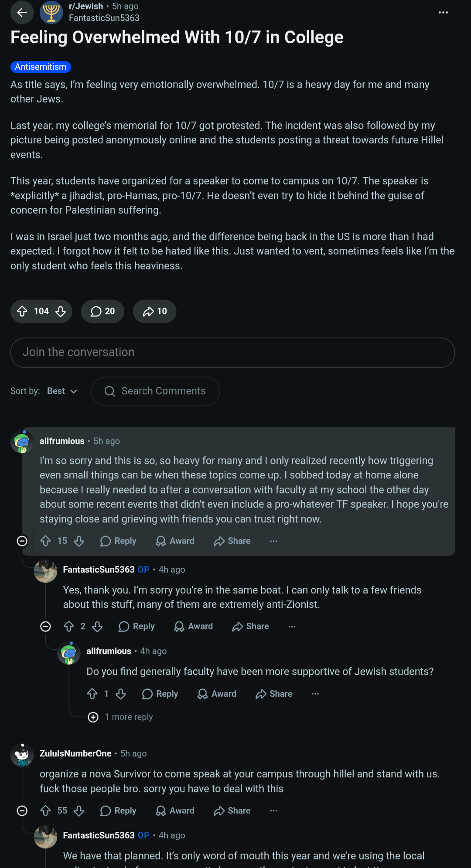This screenshot has height=868, width=471.
Task: Reply to ZuluIsNumberOne's comment
Action: (118, 810)
